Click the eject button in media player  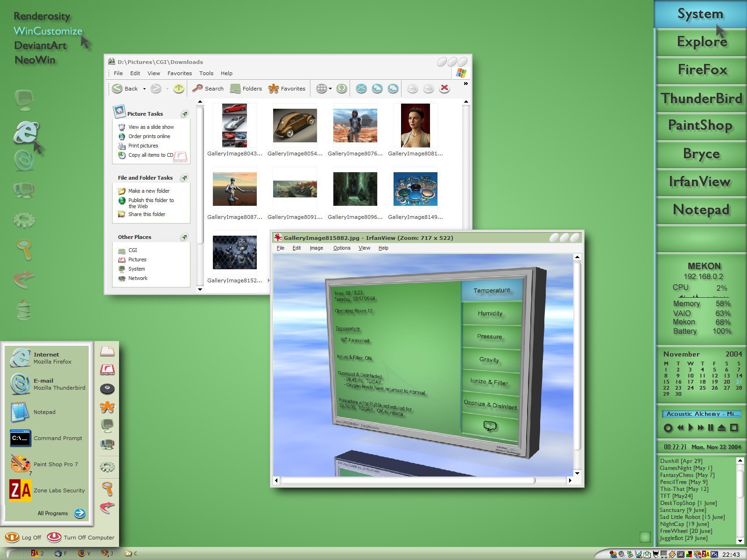722,427
